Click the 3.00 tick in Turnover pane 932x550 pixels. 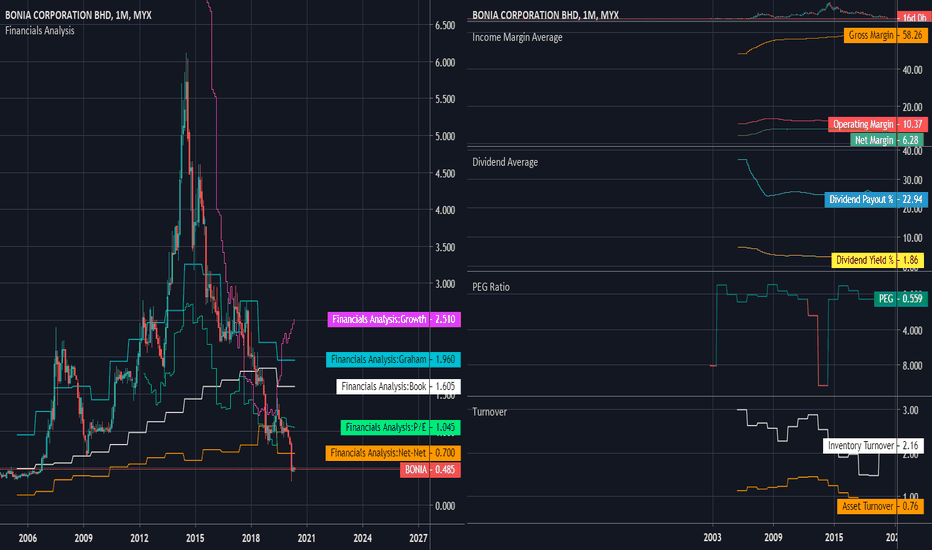point(910,410)
